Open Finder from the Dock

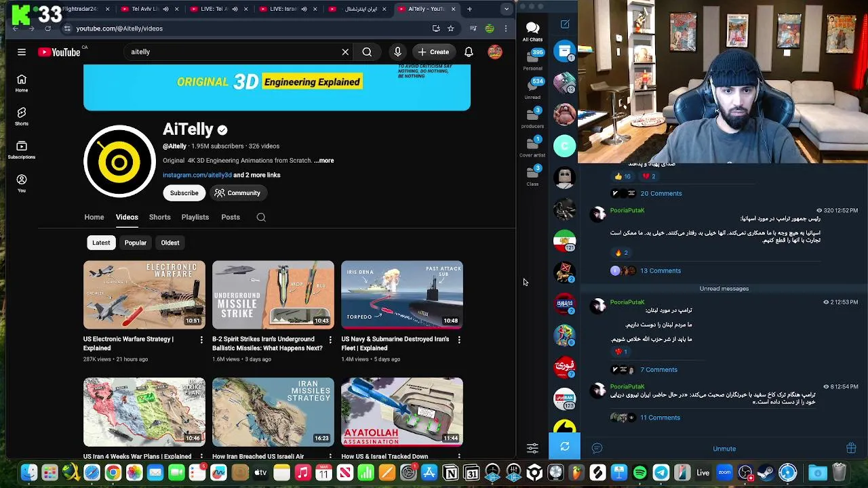click(x=28, y=472)
